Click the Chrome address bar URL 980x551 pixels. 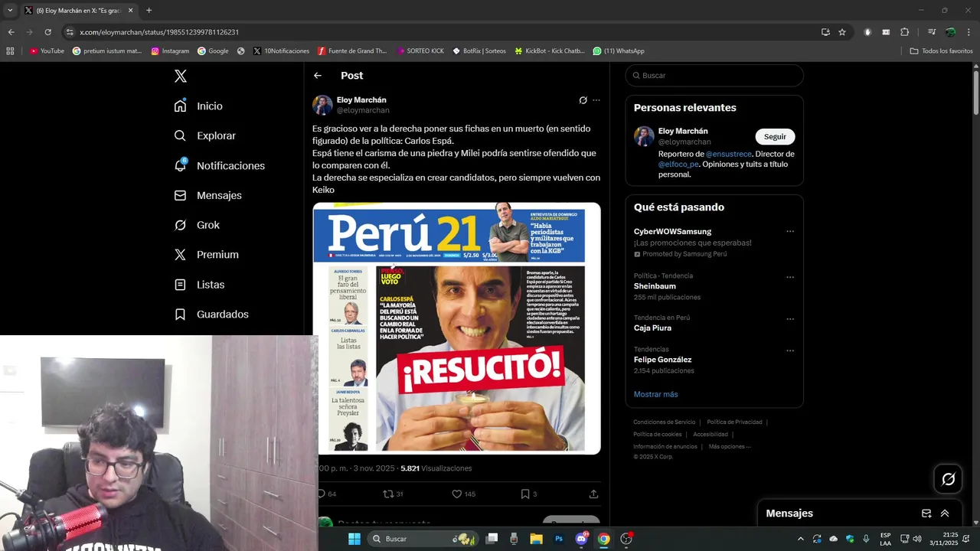pos(159,32)
